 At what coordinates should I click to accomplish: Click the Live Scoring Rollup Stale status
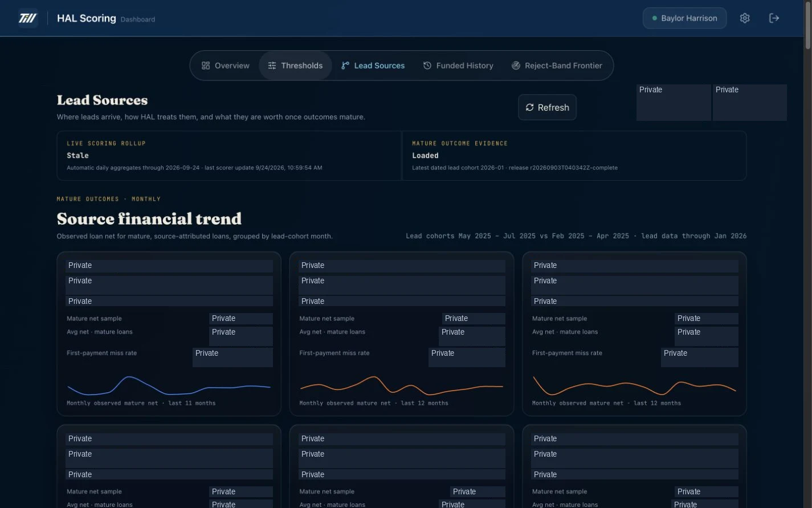(77, 156)
